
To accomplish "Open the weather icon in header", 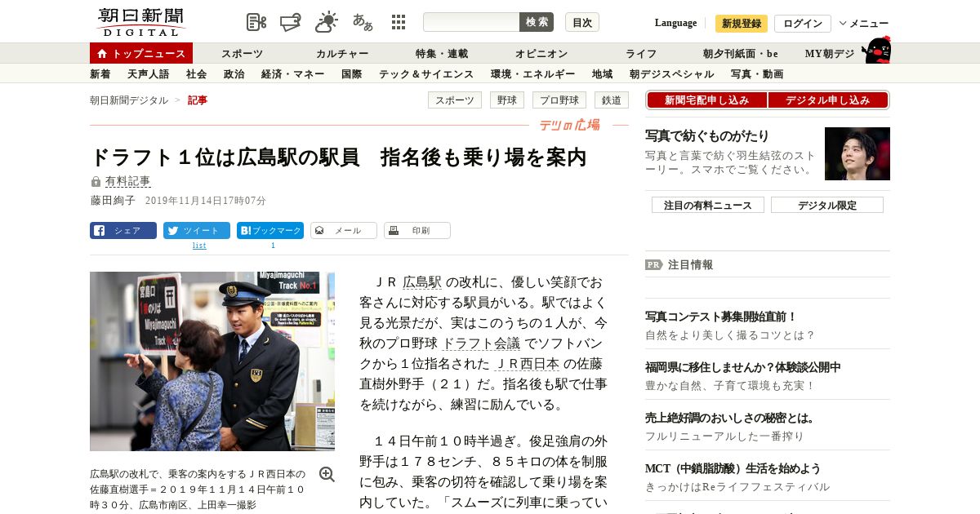I will pos(327,22).
